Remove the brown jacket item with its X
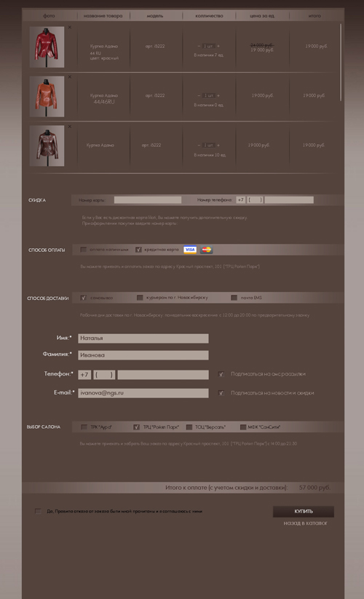Viewport: 364px width, 599px height. [x=69, y=127]
